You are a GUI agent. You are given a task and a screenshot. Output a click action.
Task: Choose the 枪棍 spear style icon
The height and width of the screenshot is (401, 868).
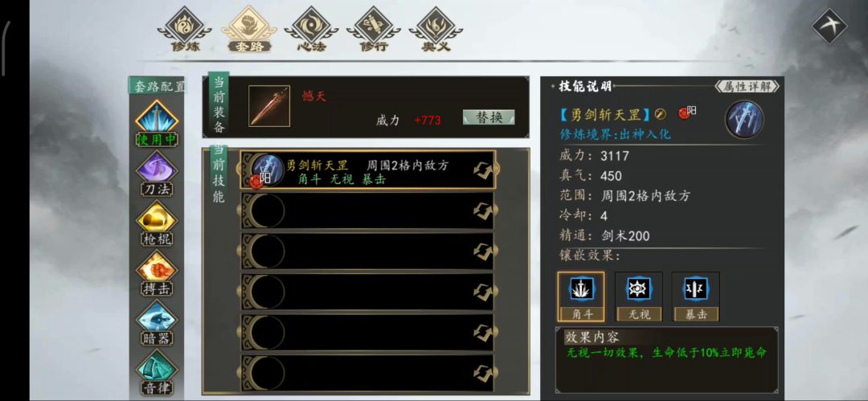[157, 223]
